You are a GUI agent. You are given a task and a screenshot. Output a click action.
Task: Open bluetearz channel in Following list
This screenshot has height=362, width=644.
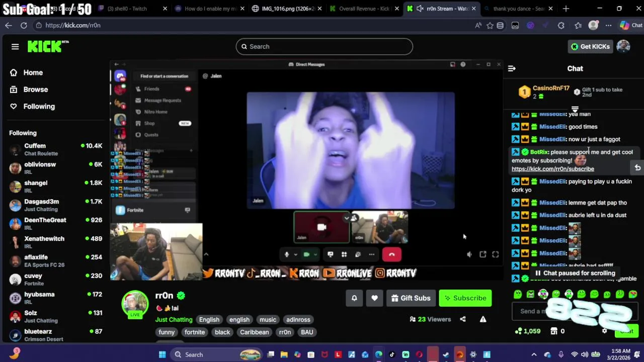[x=55, y=335]
